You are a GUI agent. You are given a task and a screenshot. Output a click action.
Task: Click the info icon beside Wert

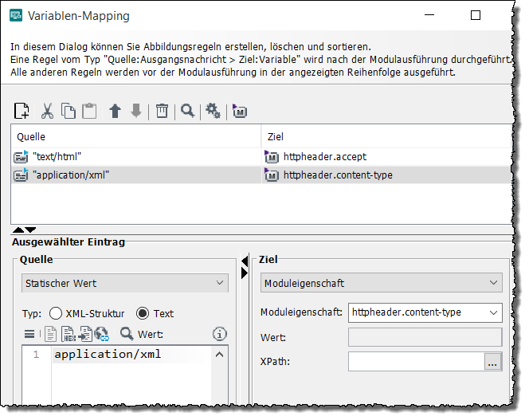pyautogui.click(x=220, y=334)
